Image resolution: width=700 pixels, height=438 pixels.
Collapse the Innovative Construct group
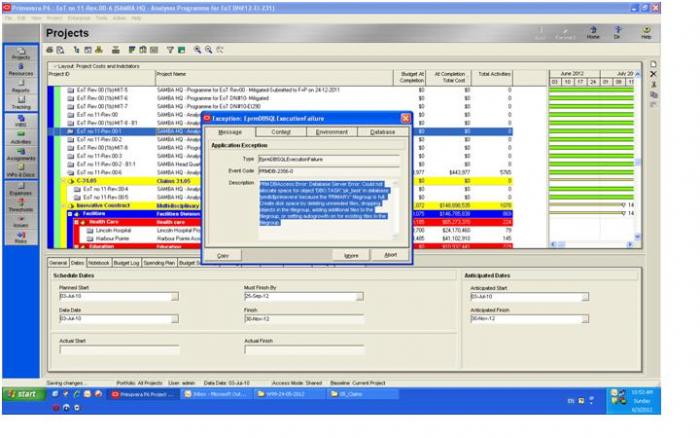(x=64, y=206)
